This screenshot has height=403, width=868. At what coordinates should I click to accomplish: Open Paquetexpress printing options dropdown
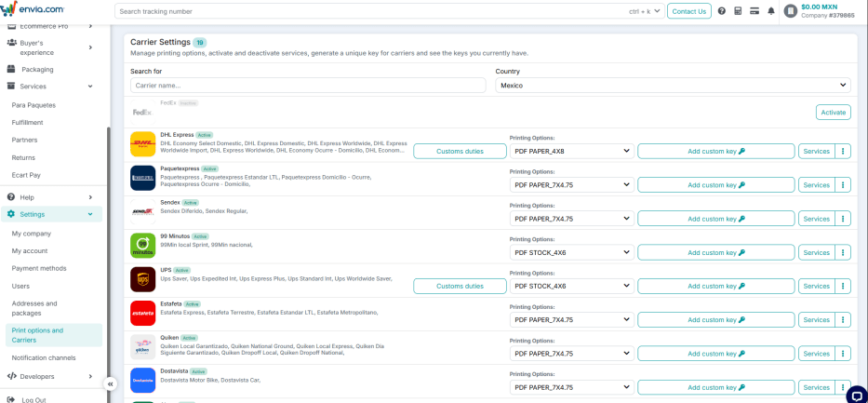pos(572,185)
